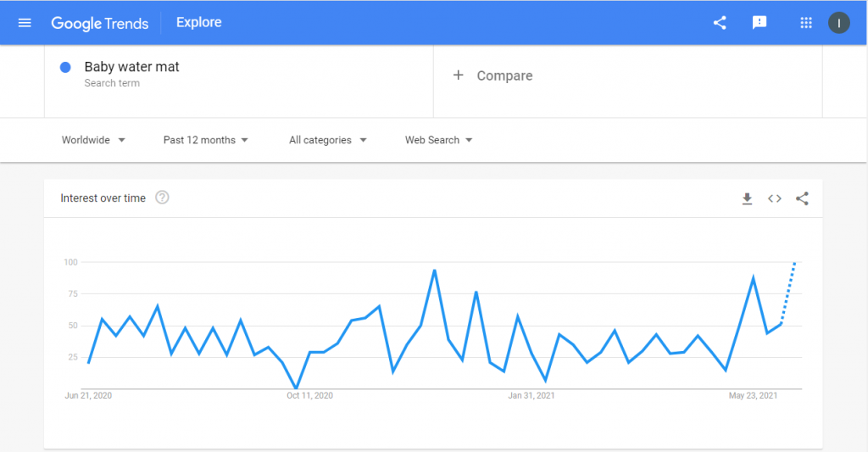Open the Google apps grid
Viewport: 868px width, 452px height.
pyautogui.click(x=806, y=23)
